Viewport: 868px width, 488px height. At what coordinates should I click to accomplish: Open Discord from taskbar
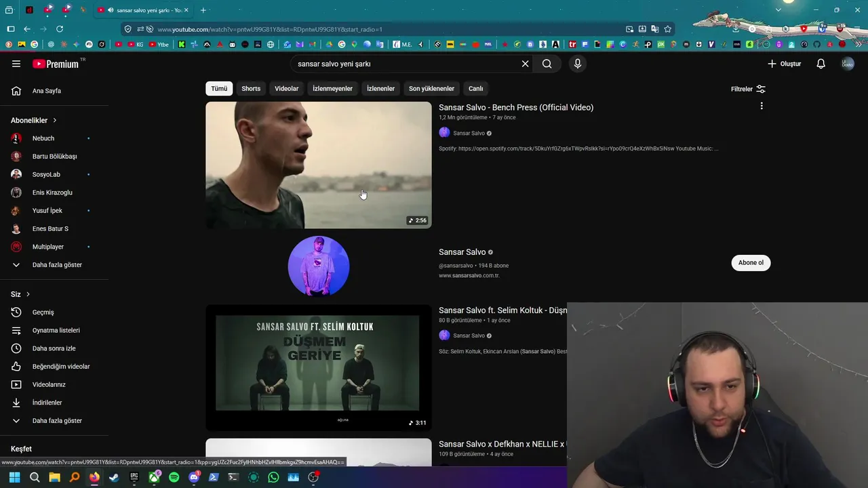pos(194,477)
